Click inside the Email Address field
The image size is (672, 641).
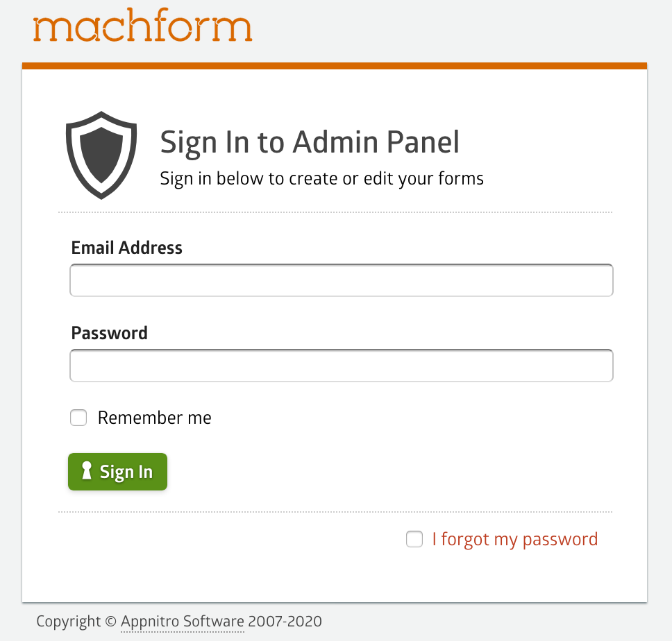click(341, 280)
